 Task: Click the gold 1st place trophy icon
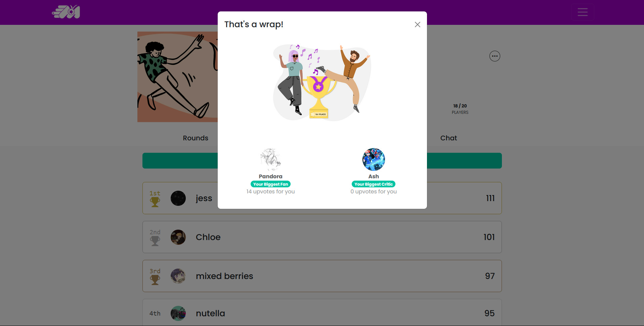[x=155, y=202]
